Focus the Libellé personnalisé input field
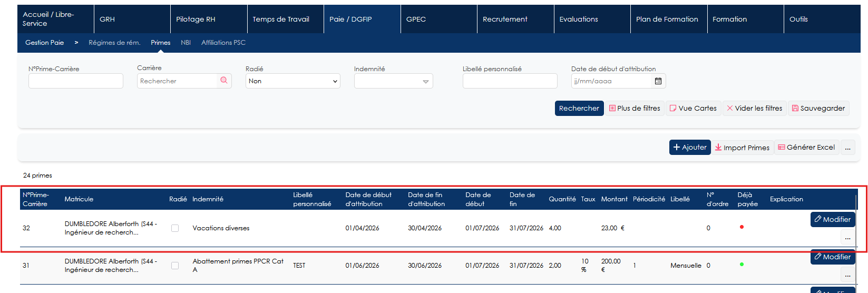Image resolution: width=868 pixels, height=293 pixels. [x=510, y=81]
